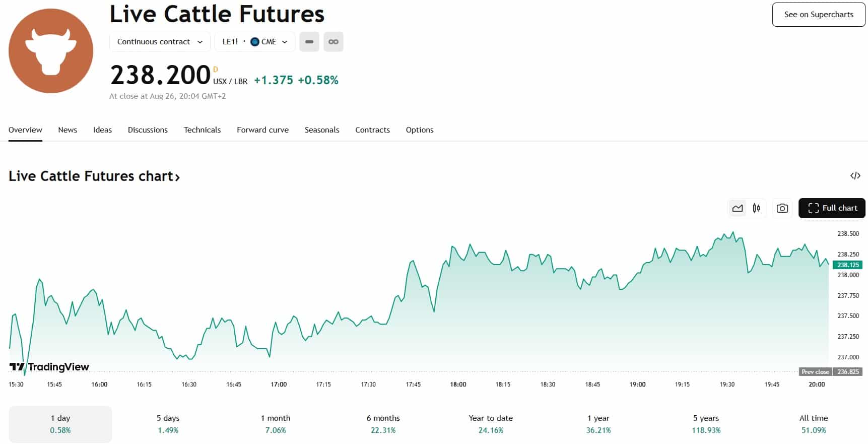This screenshot has height=444, width=868.
Task: Open the Forward curve tab
Action: point(262,130)
